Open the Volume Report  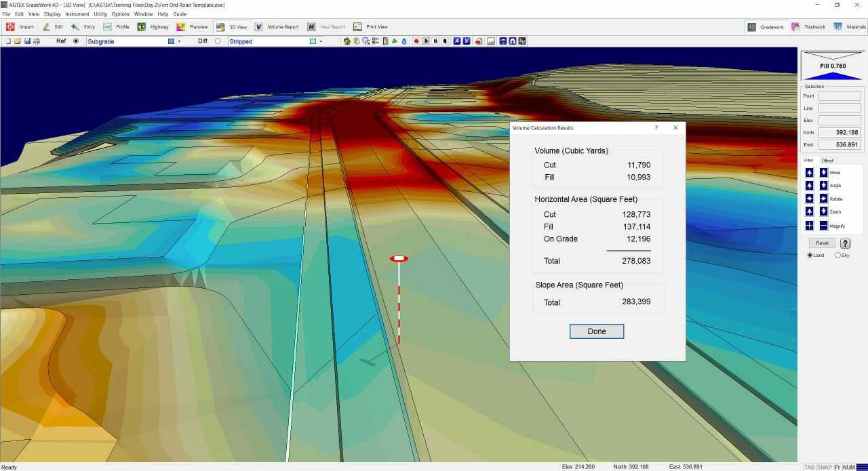[x=277, y=27]
